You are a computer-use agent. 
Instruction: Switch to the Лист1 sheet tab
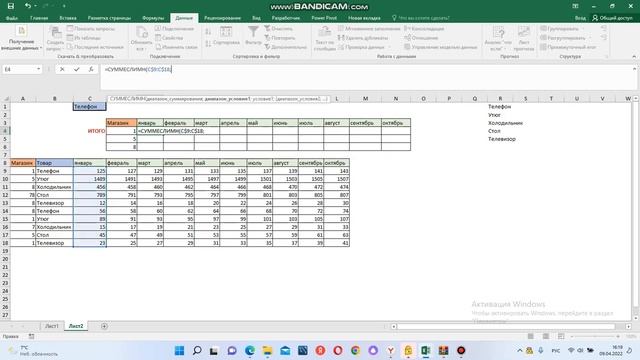pyautogui.click(x=52, y=326)
